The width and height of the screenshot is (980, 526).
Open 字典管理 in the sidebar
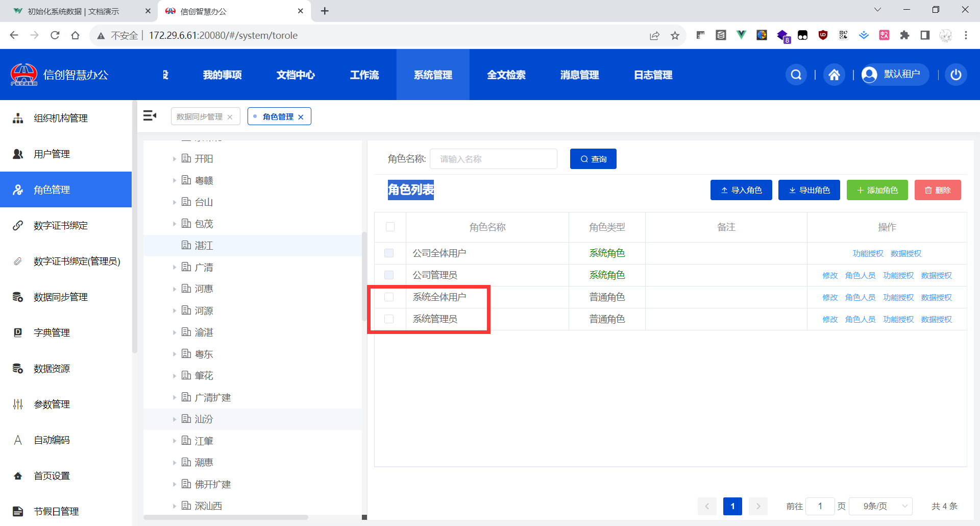(66, 332)
